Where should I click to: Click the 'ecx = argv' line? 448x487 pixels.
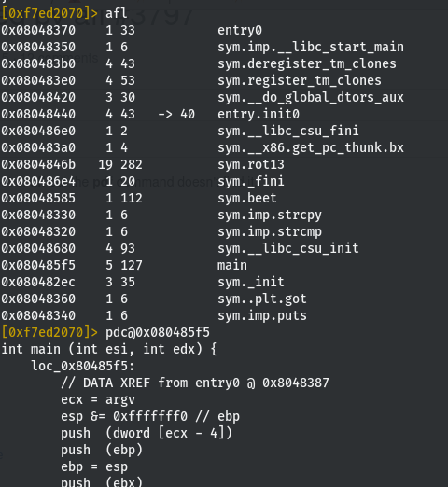click(98, 399)
